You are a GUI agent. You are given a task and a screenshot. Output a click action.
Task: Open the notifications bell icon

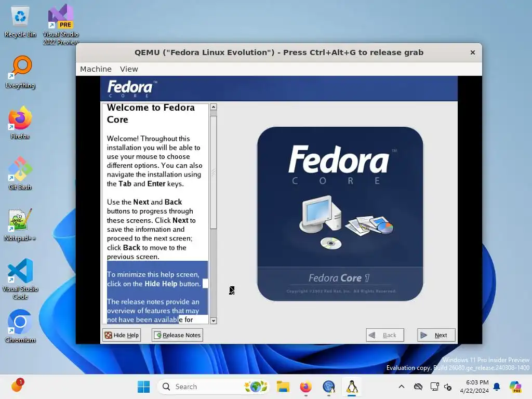pyautogui.click(x=497, y=387)
